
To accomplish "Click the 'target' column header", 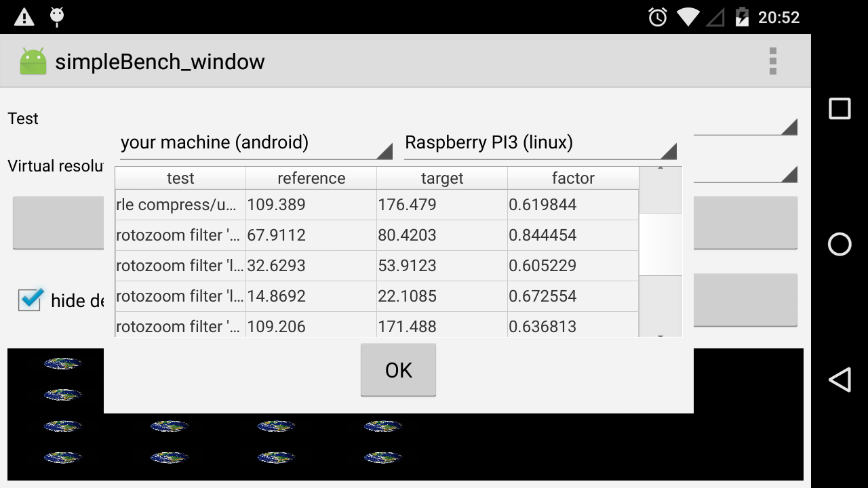I will [442, 178].
